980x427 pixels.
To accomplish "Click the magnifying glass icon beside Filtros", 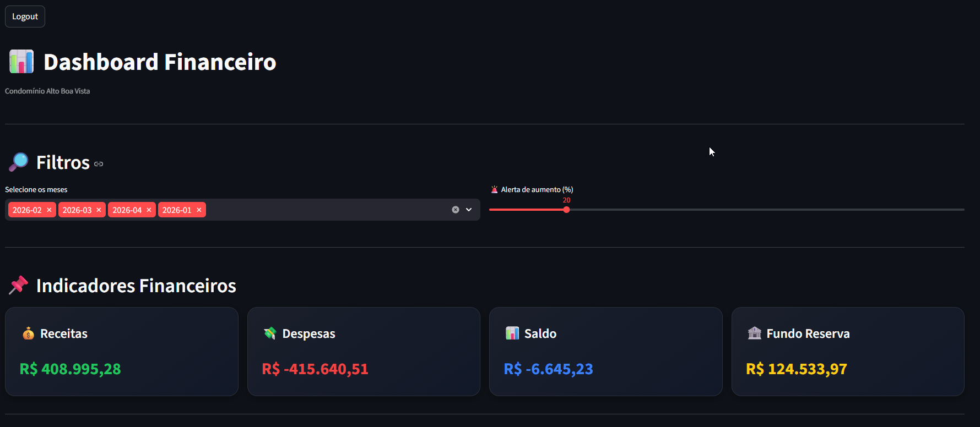I will 19,162.
